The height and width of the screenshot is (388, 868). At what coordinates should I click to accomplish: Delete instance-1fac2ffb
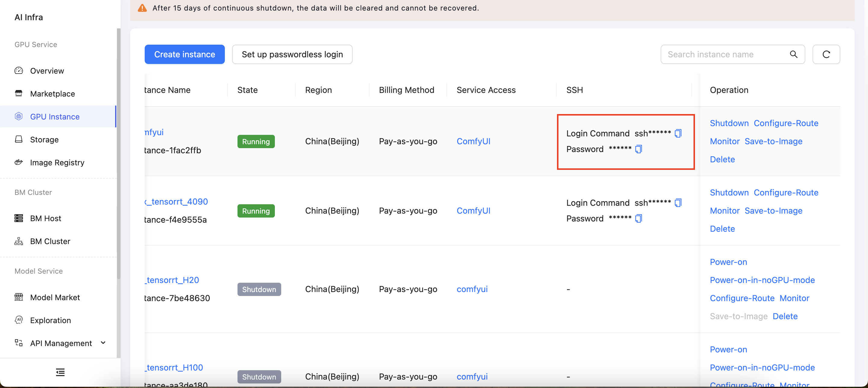(722, 160)
